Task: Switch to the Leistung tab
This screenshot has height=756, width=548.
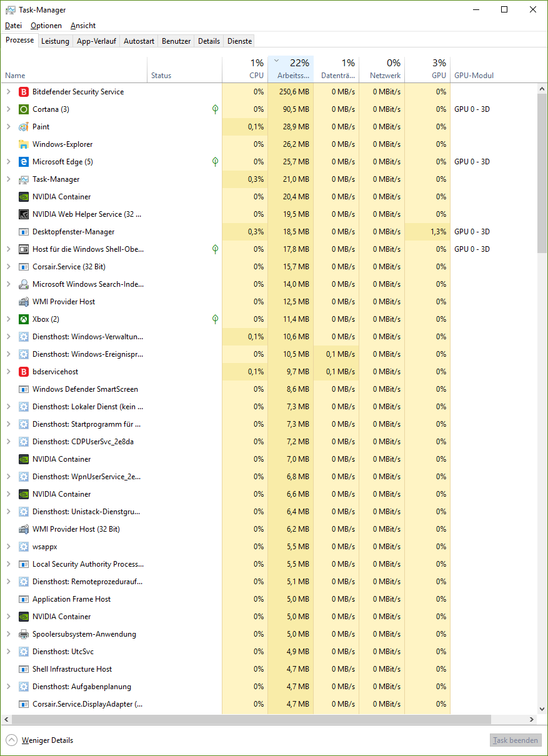Action: 55,41
